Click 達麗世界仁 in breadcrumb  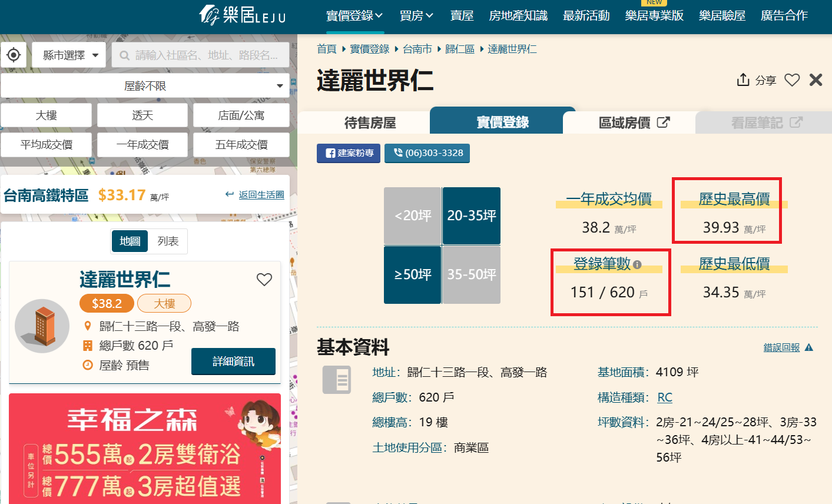[512, 49]
